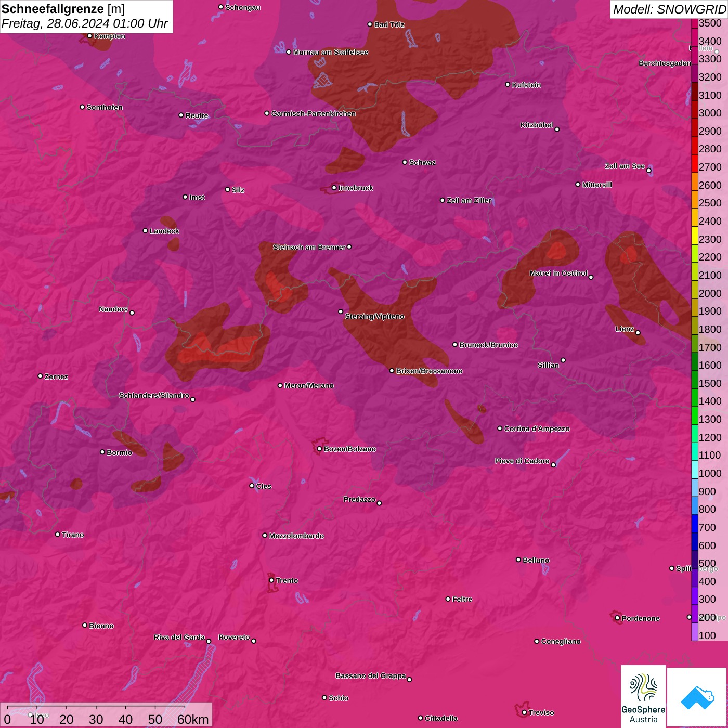Click the Rovereto label

point(234,637)
